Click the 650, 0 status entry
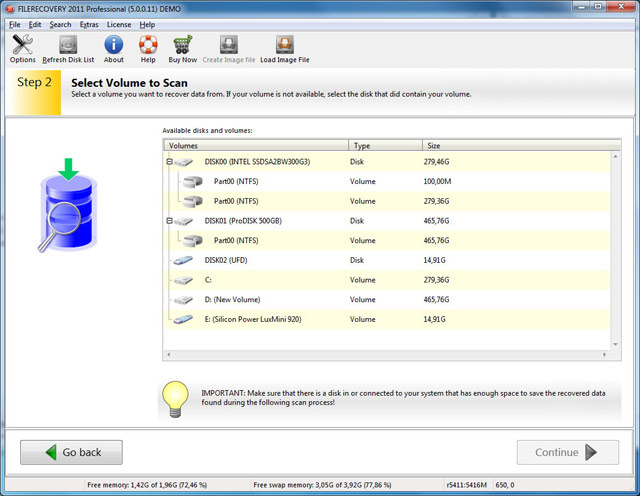Image resolution: width=640 pixels, height=496 pixels. pos(505,485)
